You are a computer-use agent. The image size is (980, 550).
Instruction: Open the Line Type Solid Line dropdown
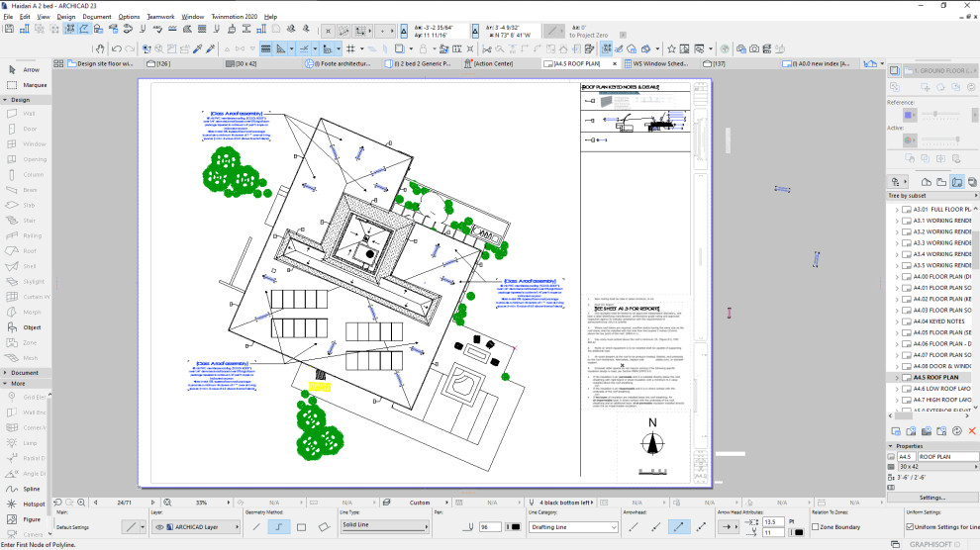click(x=384, y=525)
